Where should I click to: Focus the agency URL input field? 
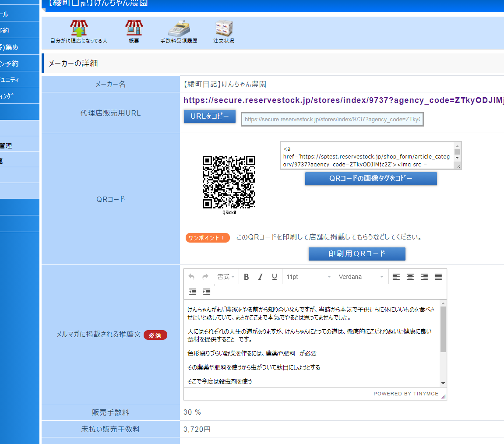pyautogui.click(x=332, y=119)
